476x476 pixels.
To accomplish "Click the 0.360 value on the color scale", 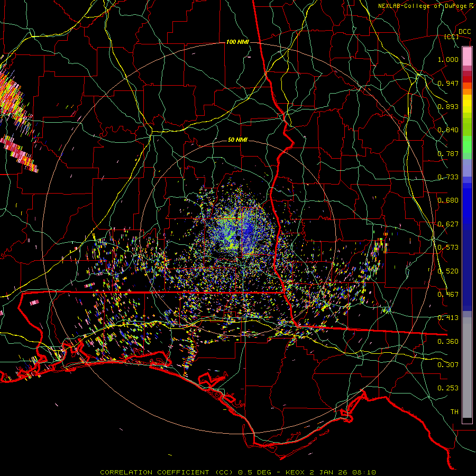I will (448, 342).
